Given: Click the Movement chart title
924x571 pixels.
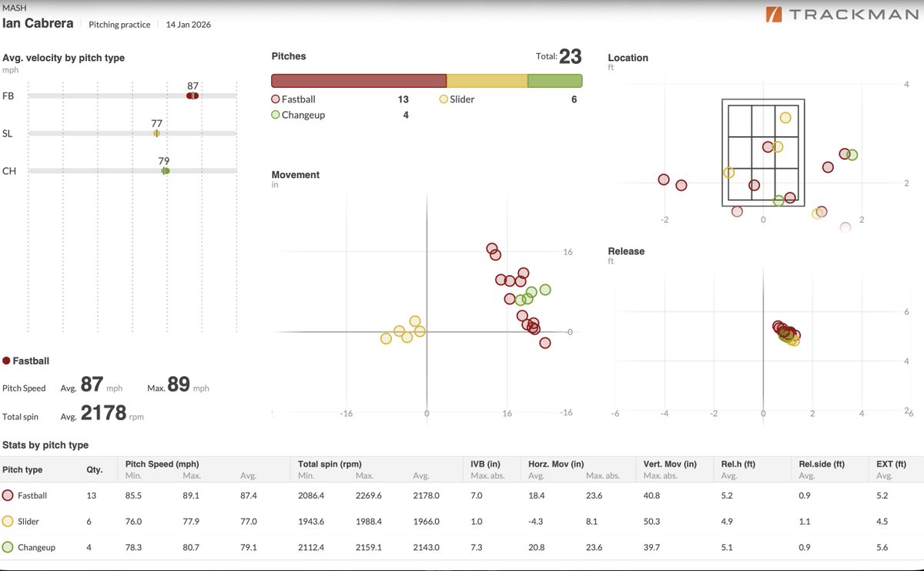Looking at the screenshot, I should pos(296,175).
